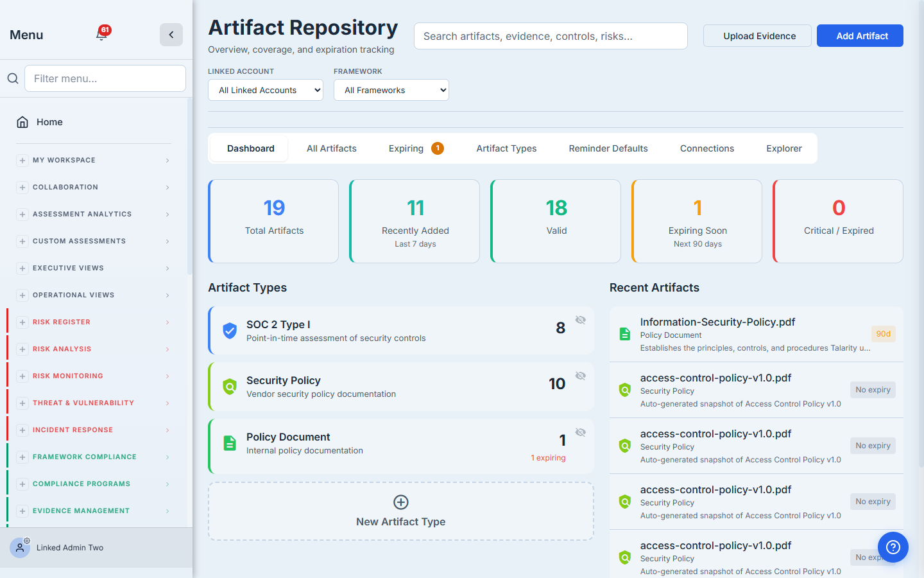
Task: Open the Artifact Types tab
Action: pos(506,148)
